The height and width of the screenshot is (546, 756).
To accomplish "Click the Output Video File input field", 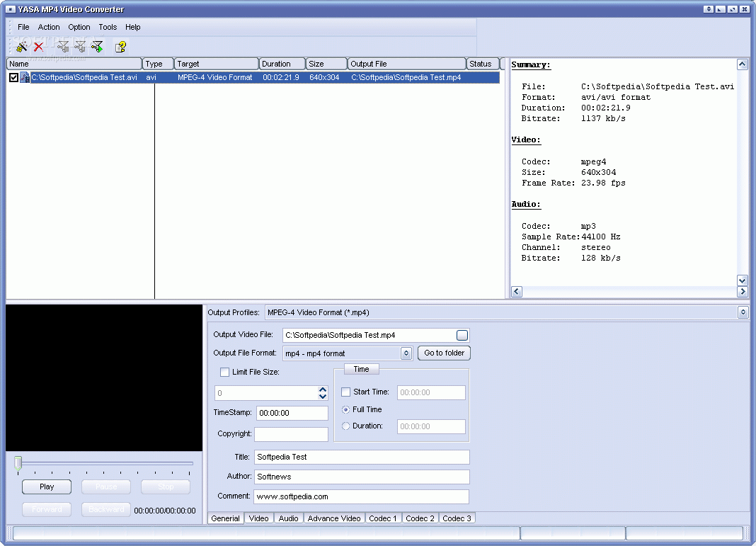I will pyautogui.click(x=370, y=335).
